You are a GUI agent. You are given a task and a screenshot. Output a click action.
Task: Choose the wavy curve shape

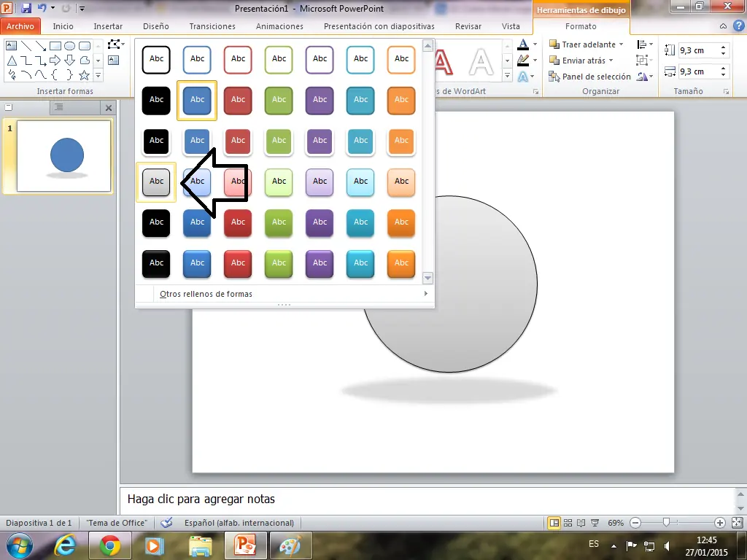coord(41,75)
